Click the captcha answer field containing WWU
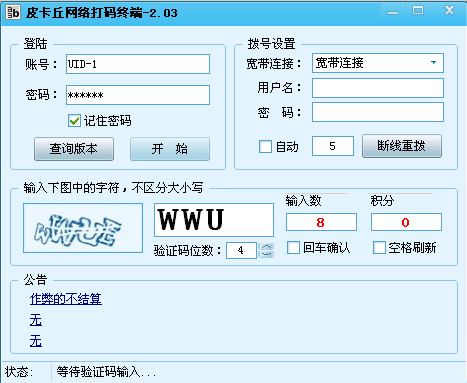Viewport: 467px width, 383px height. pyautogui.click(x=214, y=220)
